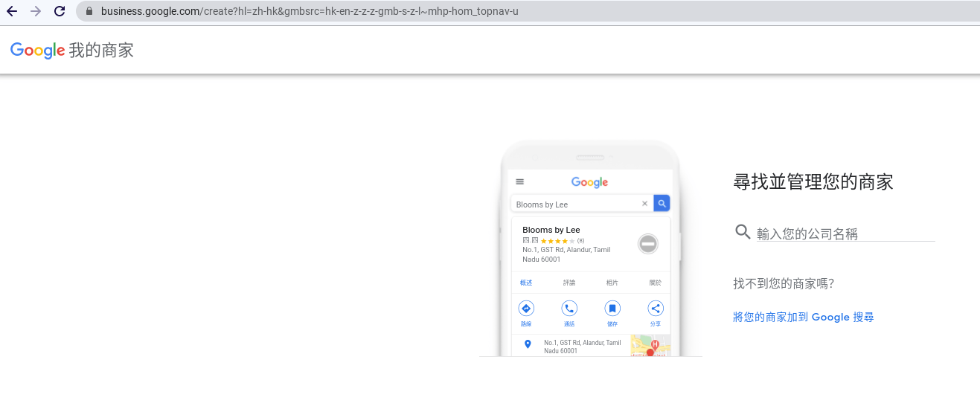This screenshot has width=980, height=409.
Task: Click the padlock site-info icon
Action: coord(89,11)
